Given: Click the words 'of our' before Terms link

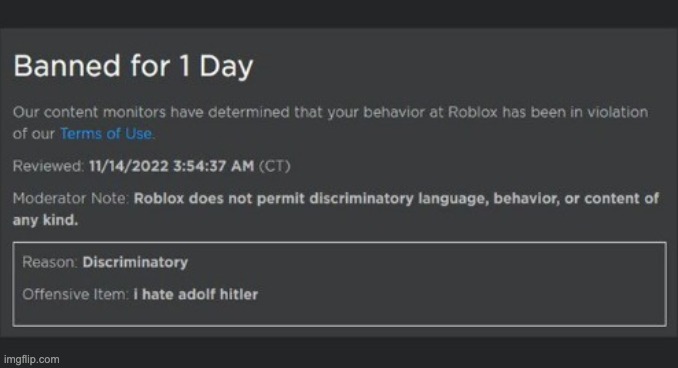Looking at the screenshot, I should pyautogui.click(x=34, y=134).
